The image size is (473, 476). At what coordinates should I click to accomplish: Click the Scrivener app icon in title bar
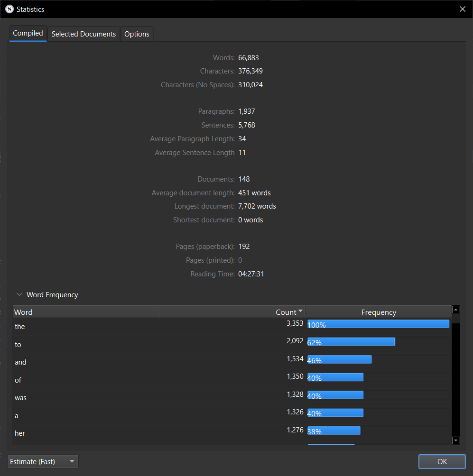point(9,9)
